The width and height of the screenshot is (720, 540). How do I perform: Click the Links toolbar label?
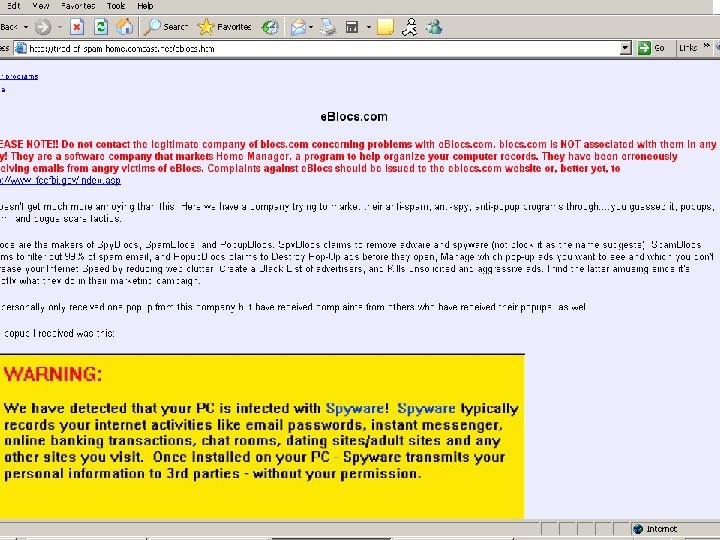click(x=688, y=48)
